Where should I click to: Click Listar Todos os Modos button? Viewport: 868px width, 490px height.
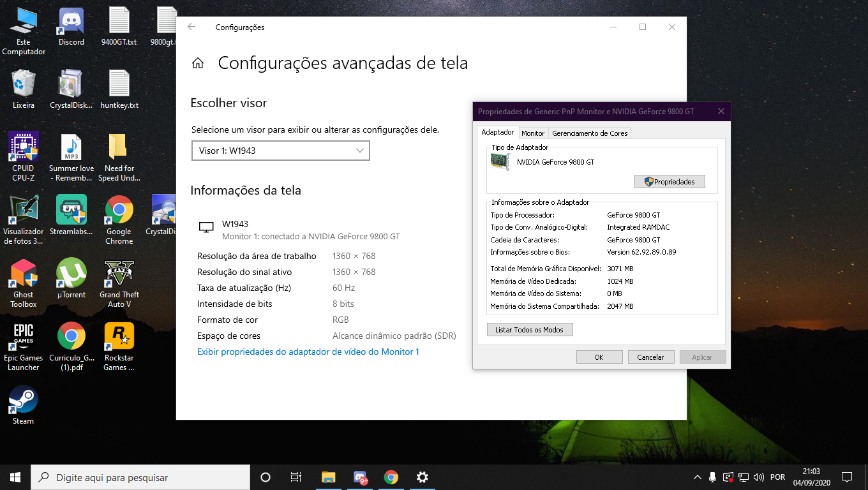[x=530, y=330]
